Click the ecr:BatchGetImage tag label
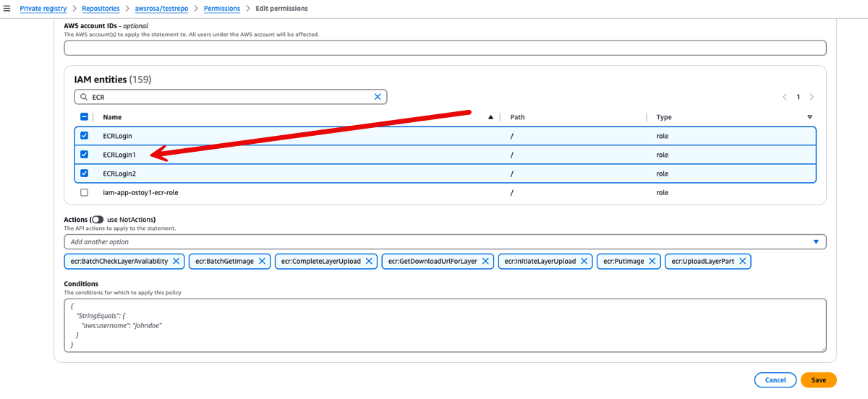The image size is (868, 399). [224, 262]
